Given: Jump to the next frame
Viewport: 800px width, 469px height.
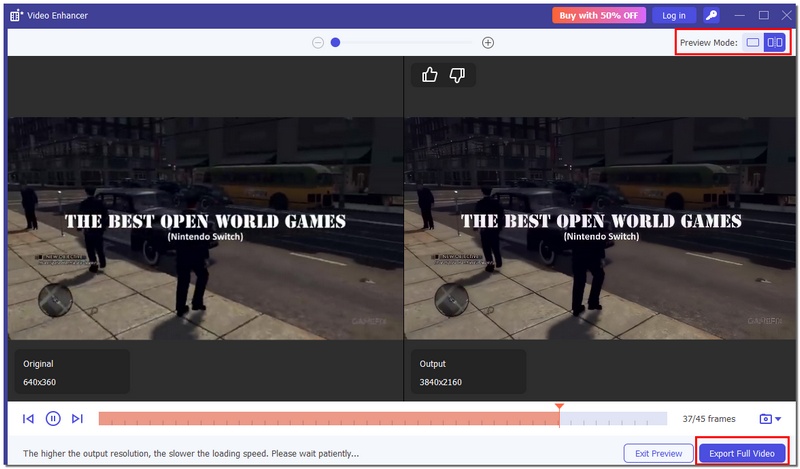Looking at the screenshot, I should [x=77, y=418].
